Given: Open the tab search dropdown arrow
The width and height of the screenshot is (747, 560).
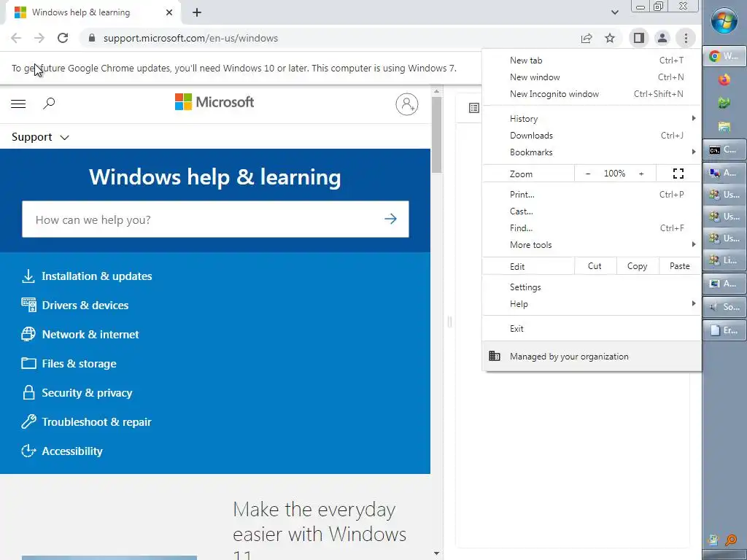Looking at the screenshot, I should pyautogui.click(x=615, y=12).
